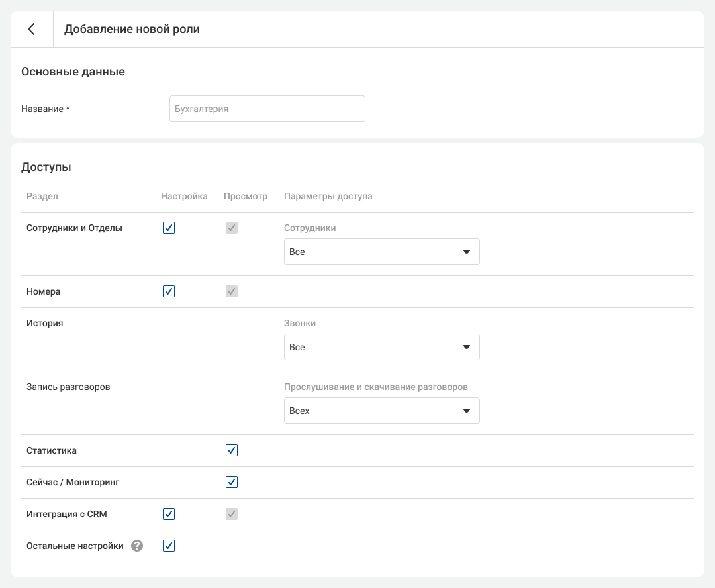The image size is (715, 588).
Task: Toggle Настройка checkbox for Номера
Action: pos(169,291)
